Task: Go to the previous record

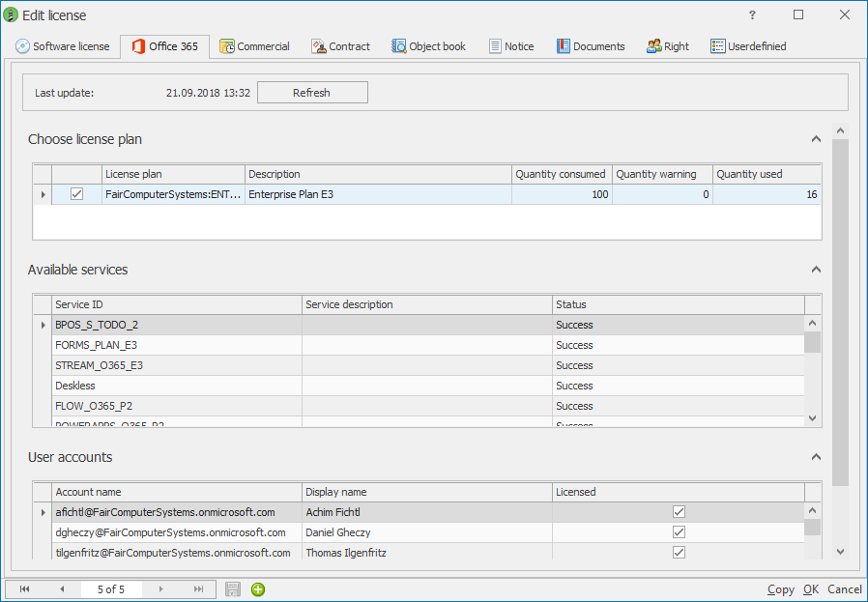Action: (x=62, y=589)
